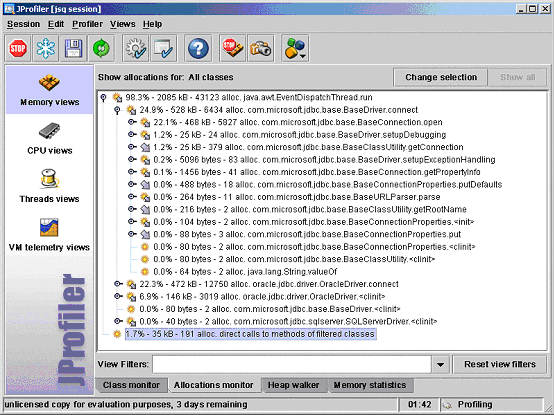
Task: Open the colored shapes dropdown toolbar icon
Action: (x=295, y=48)
